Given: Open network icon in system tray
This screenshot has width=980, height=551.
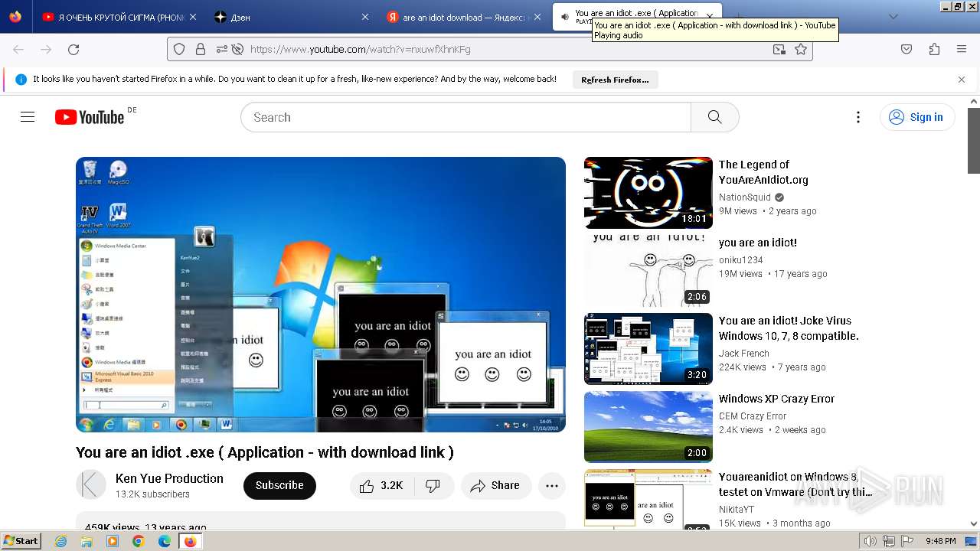Looking at the screenshot, I should pyautogui.click(x=889, y=541).
